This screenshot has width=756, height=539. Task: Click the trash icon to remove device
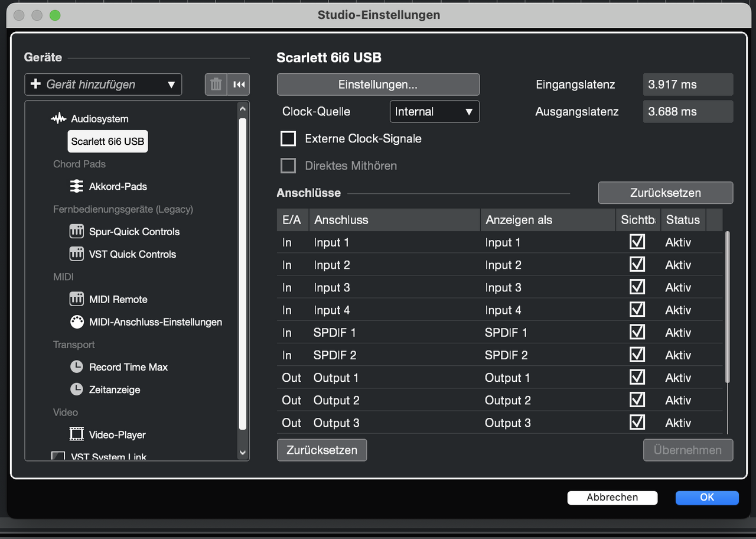pyautogui.click(x=216, y=85)
